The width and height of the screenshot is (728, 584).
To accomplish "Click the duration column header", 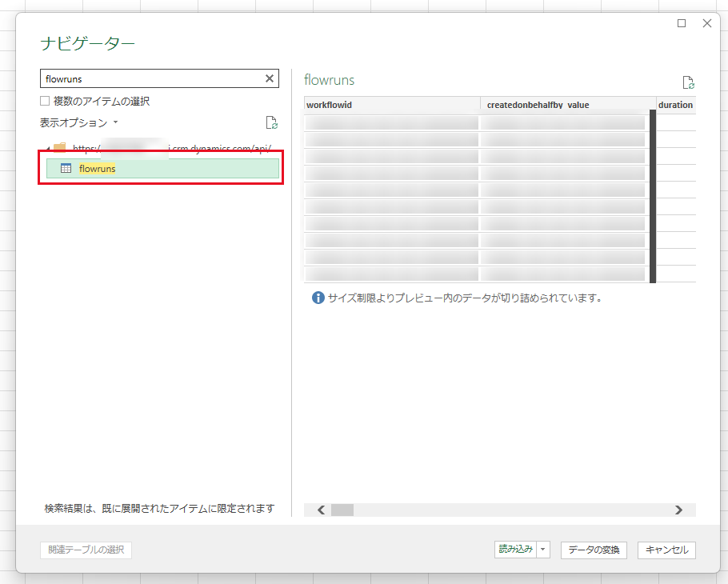I will tap(676, 105).
